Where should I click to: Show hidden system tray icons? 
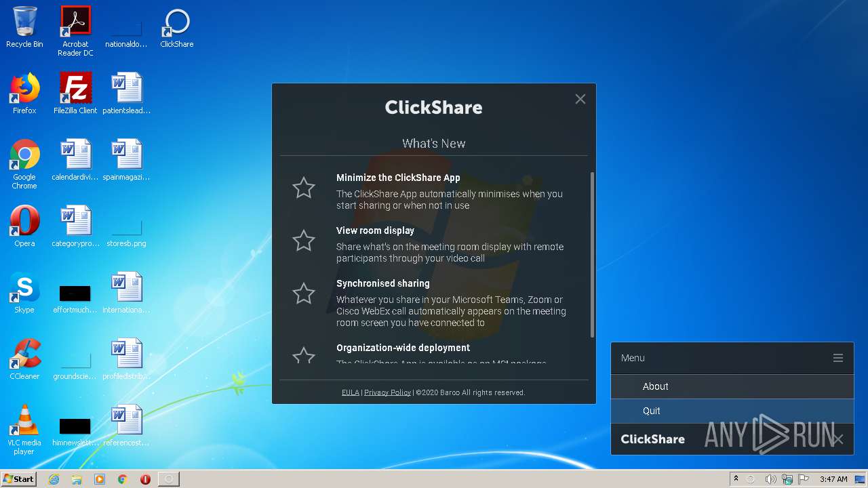coord(736,479)
